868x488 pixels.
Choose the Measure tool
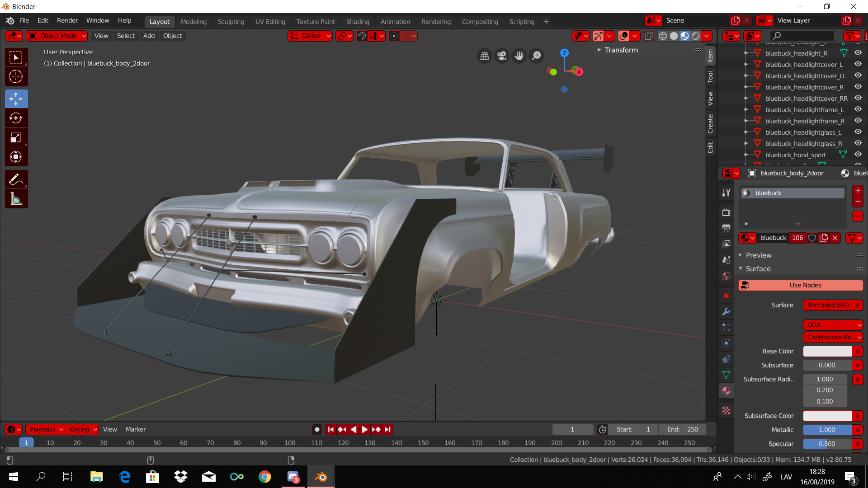pyautogui.click(x=16, y=199)
